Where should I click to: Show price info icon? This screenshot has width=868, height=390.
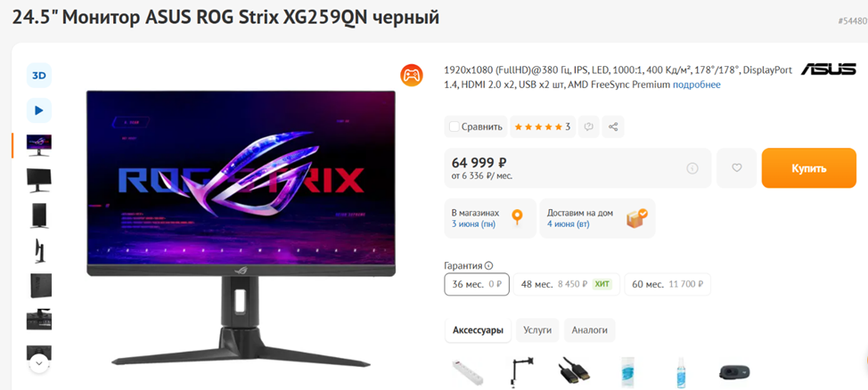692,168
